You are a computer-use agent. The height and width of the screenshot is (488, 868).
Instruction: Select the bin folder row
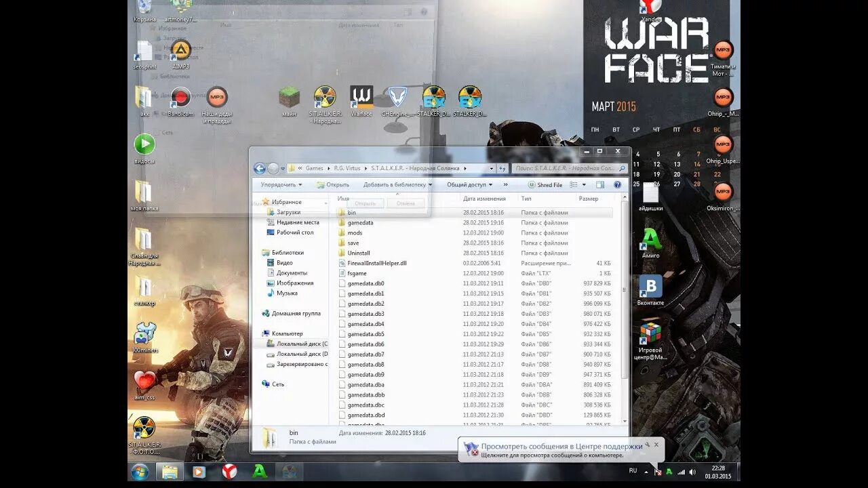(x=475, y=212)
